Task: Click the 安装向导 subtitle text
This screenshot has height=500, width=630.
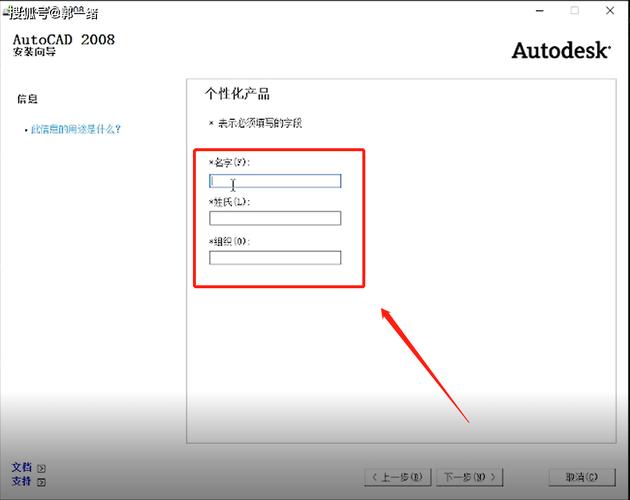Action: (x=34, y=52)
